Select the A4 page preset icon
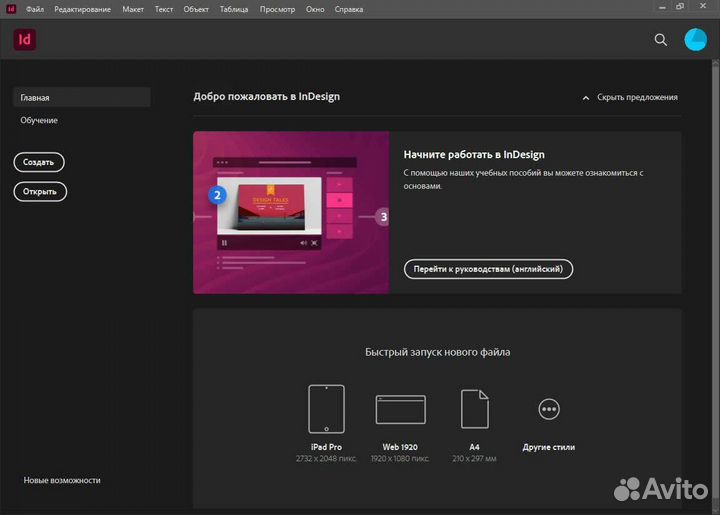The image size is (720, 515). point(474,409)
